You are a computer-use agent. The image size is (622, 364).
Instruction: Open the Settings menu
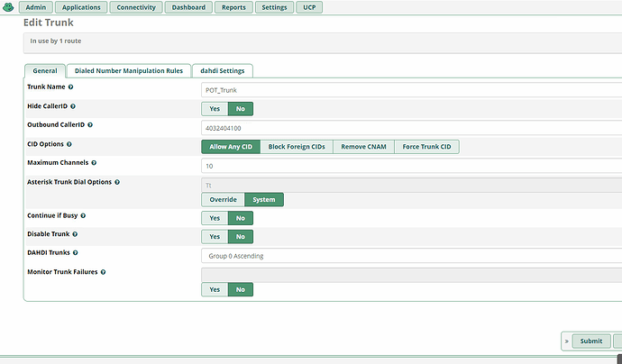point(274,7)
